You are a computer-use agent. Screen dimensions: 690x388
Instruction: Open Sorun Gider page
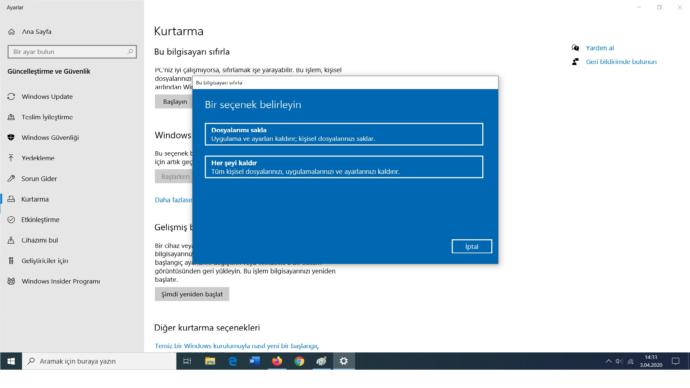(x=39, y=179)
